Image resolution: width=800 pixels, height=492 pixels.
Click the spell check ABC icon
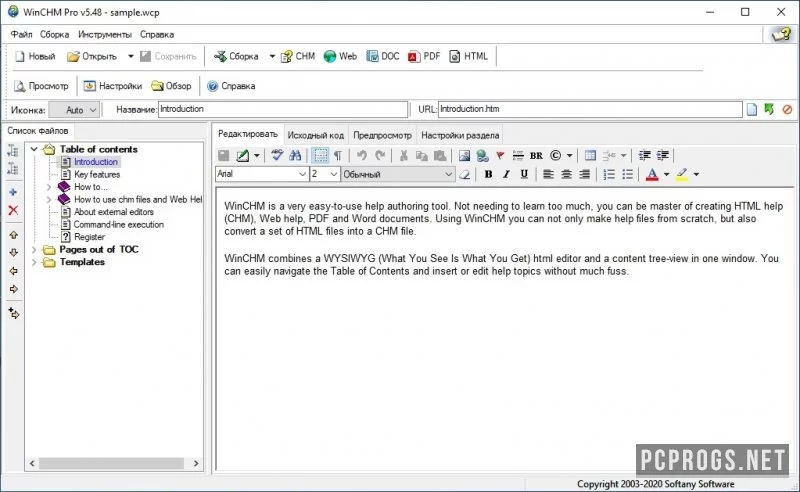[x=277, y=155]
